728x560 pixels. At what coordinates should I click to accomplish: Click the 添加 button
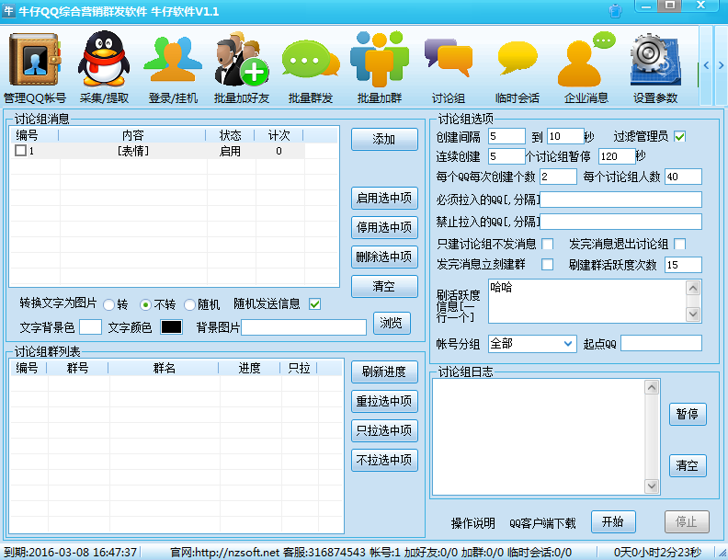coord(384,139)
